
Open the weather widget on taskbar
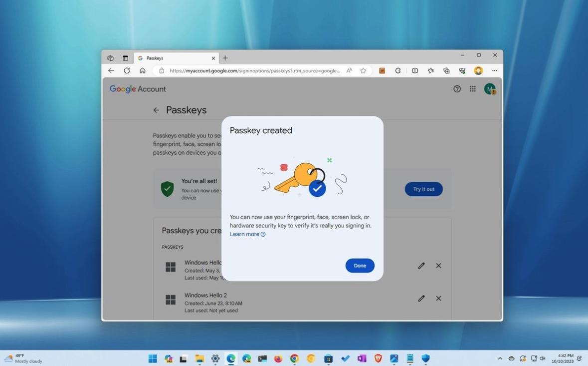point(23,359)
